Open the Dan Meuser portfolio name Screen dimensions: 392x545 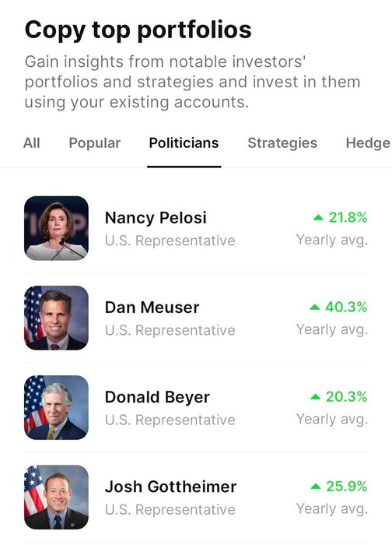point(152,308)
